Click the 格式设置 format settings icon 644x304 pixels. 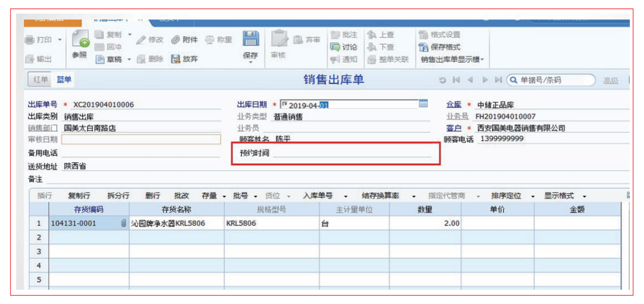coord(424,35)
